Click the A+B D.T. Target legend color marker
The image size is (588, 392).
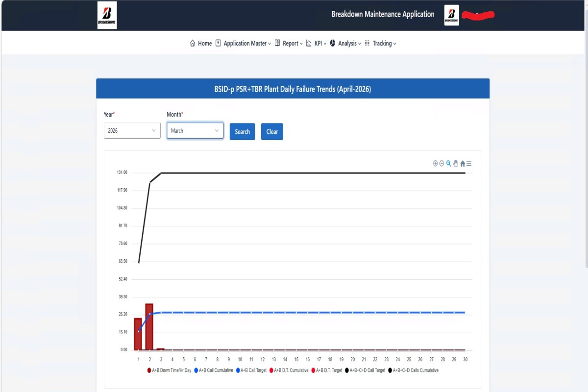point(314,370)
